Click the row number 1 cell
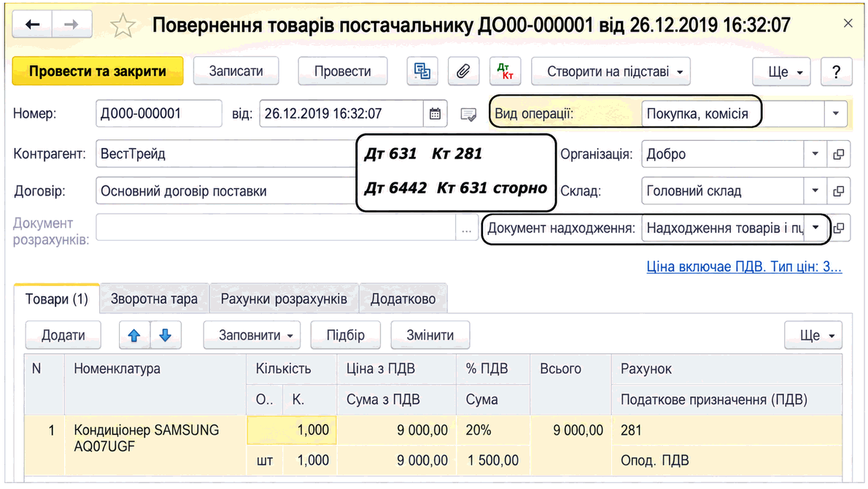Image resolution: width=868 pixels, height=489 pixels. tap(44, 445)
